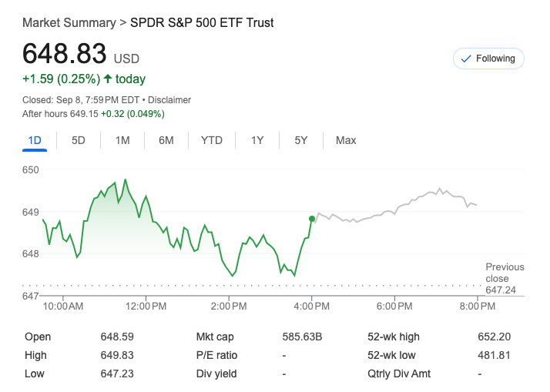Click the green intraday price line peak
Screen dimensions: 550x392
click(125, 180)
